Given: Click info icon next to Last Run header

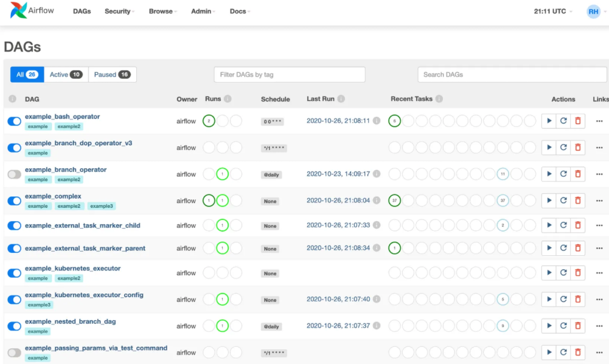Looking at the screenshot, I should tap(341, 98).
